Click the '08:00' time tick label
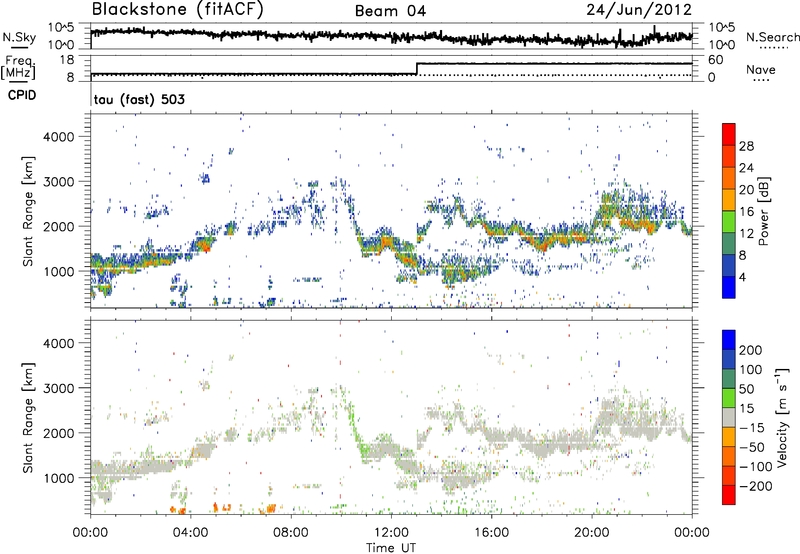800x554 pixels. pos(291,533)
